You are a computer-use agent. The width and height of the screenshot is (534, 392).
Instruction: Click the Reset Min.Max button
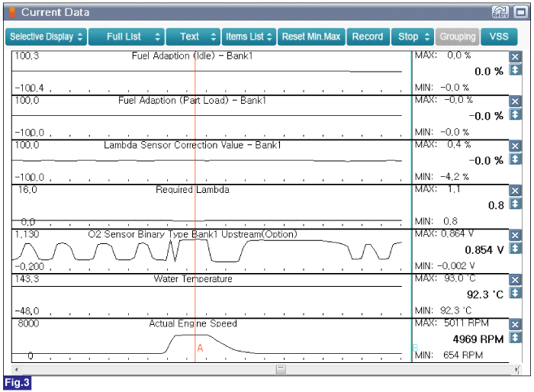point(311,37)
